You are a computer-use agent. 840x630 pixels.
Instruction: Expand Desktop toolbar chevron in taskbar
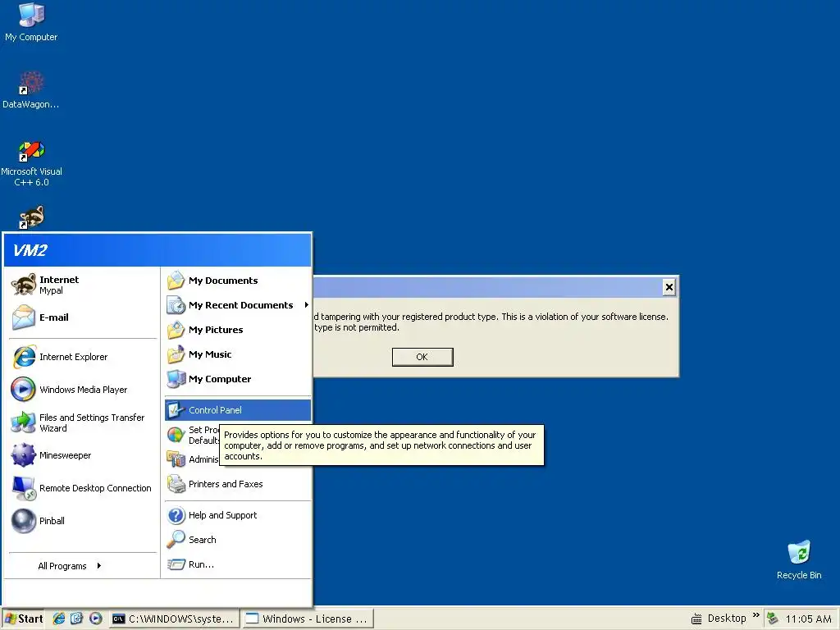pyautogui.click(x=756, y=615)
